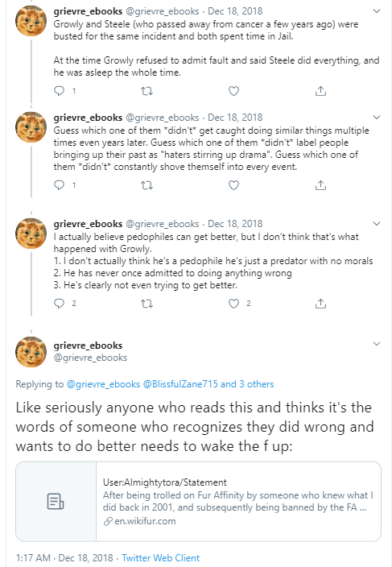Open the Twitter Web Client link

point(160,558)
